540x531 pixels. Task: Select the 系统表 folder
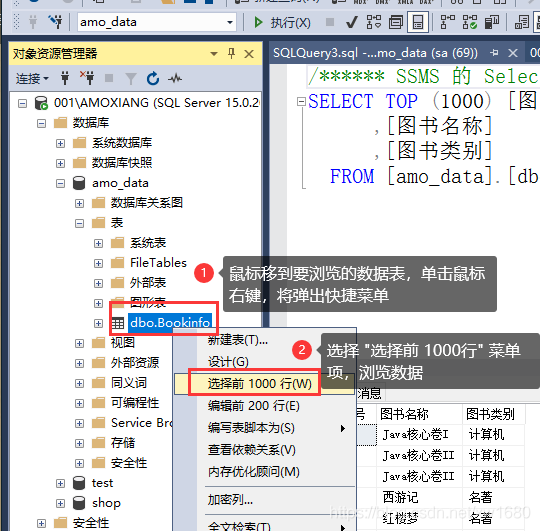148,243
